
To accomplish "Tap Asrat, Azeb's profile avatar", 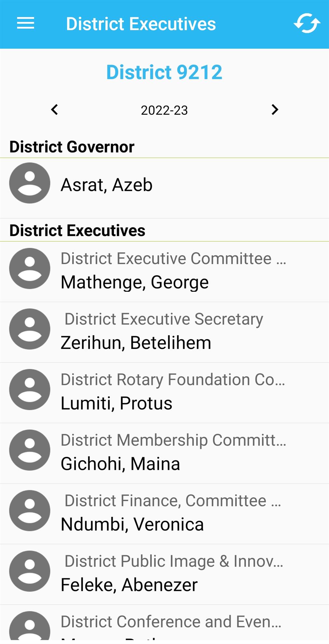I will click(30, 183).
